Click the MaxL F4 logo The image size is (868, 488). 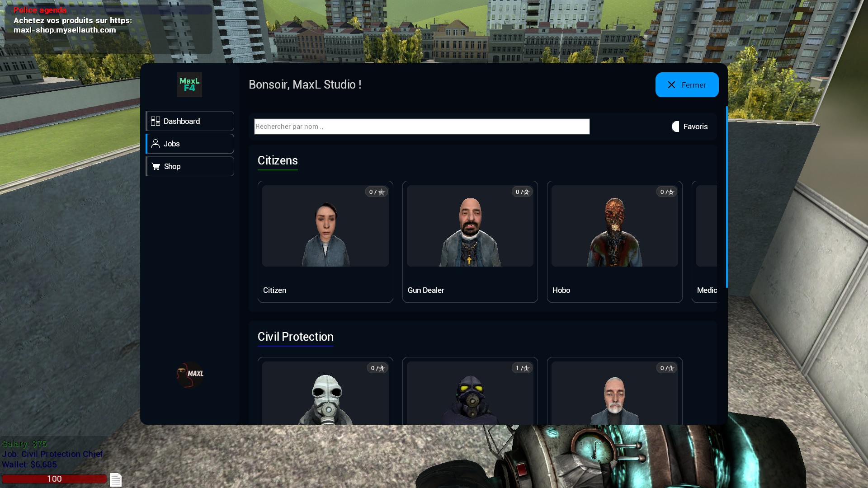189,84
